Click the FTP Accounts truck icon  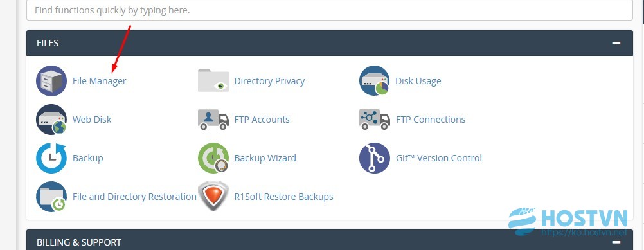point(213,120)
